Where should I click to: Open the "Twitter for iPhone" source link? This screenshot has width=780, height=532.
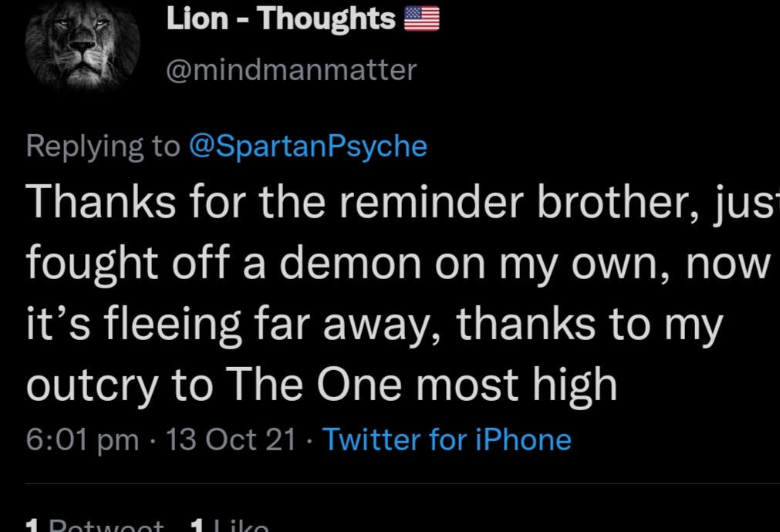(x=447, y=439)
